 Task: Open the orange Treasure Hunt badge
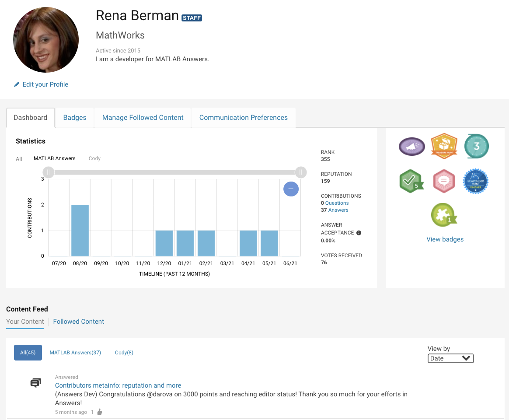444,146
